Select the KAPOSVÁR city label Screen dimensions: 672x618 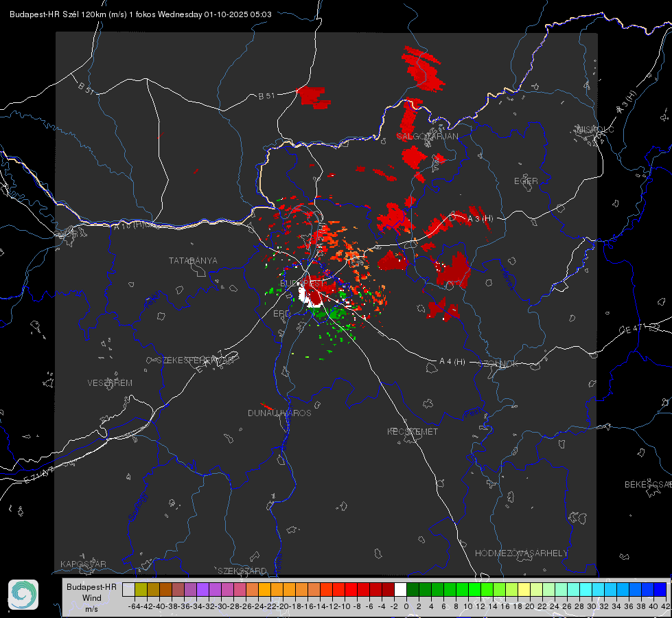(x=83, y=564)
